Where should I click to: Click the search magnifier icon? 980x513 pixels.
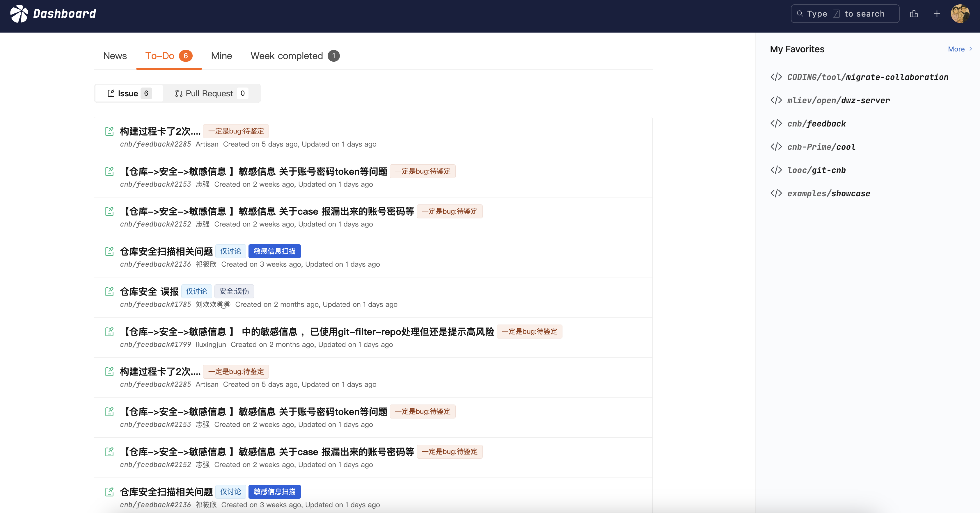[x=800, y=14]
